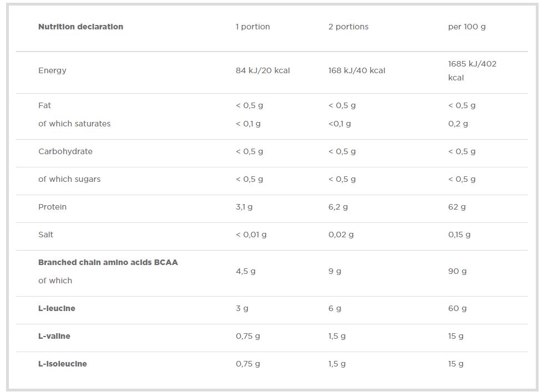The image size is (543, 392).
Task: Select the of which saturates label
Action: (74, 124)
